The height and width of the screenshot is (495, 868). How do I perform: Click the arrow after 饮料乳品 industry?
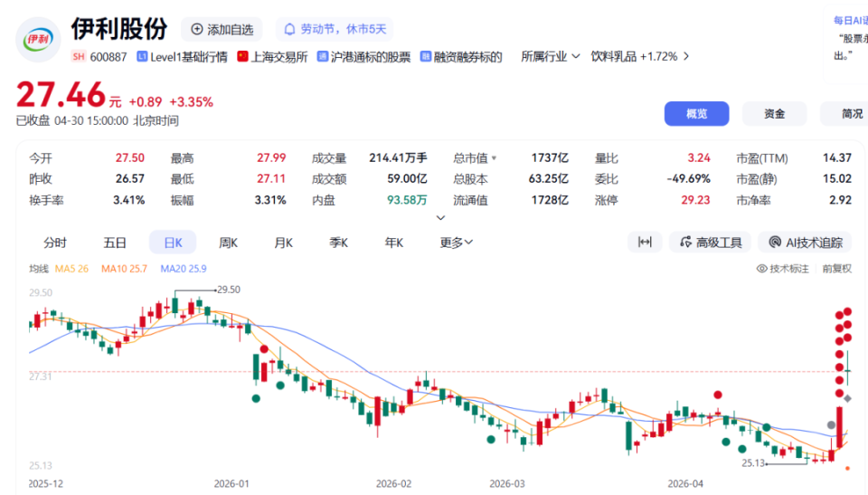tap(686, 56)
